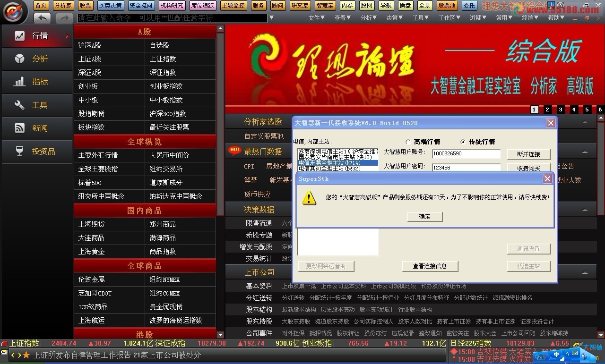This screenshot has width=605, height=364.
Task: Open the 帮助 dropdown menu
Action: coord(556,18)
